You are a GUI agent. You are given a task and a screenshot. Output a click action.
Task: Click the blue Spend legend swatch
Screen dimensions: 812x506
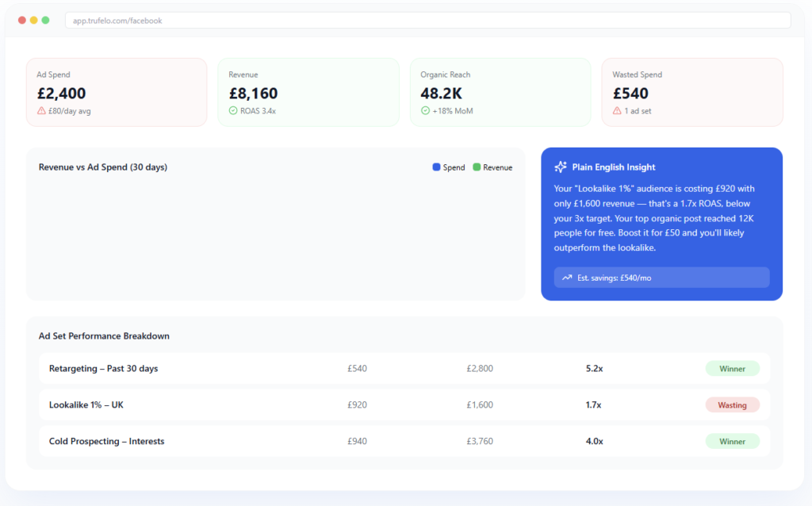pos(436,167)
